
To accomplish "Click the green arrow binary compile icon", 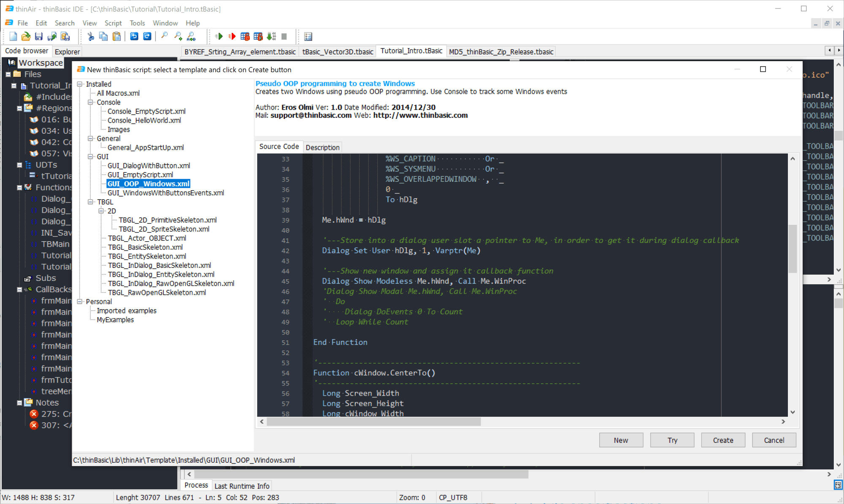I will pos(271,37).
